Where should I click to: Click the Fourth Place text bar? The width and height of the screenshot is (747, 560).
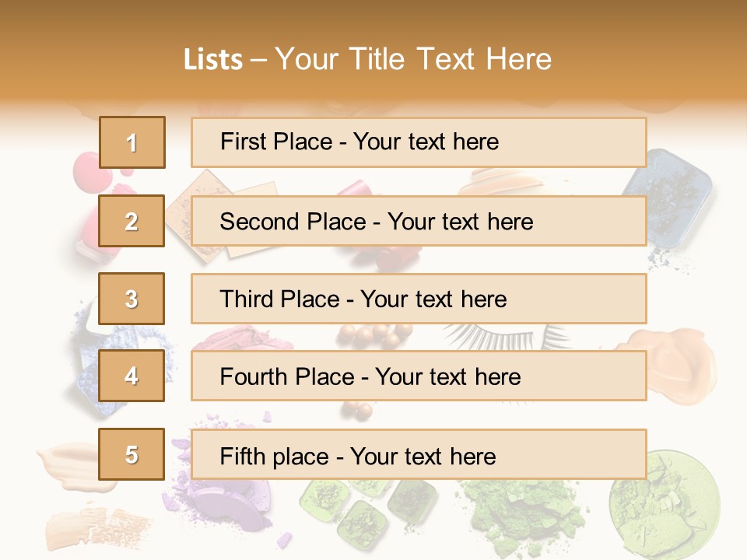pos(419,376)
